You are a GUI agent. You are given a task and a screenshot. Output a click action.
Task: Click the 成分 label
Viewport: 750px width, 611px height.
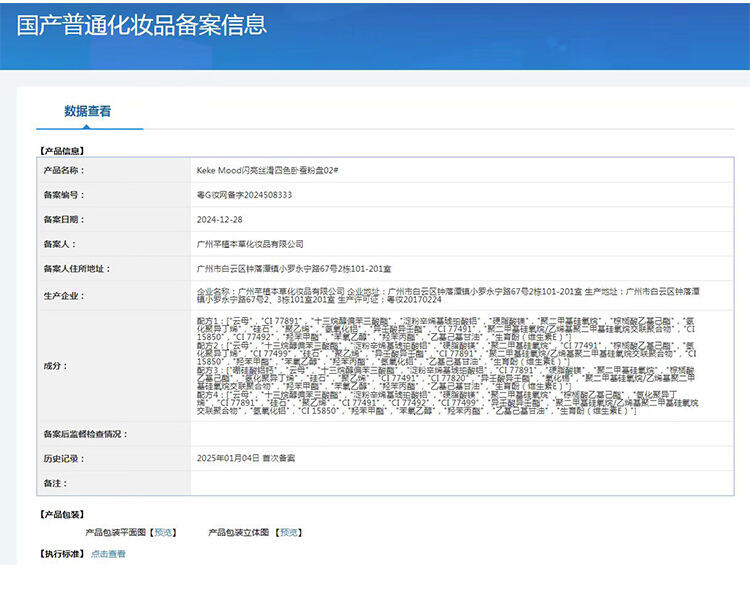pos(55,366)
